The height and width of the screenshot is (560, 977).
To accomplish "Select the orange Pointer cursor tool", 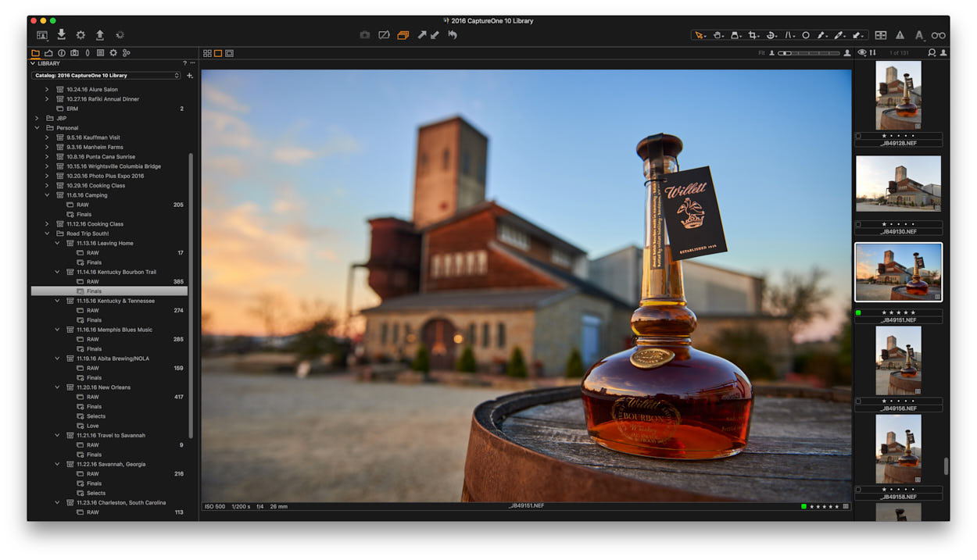I will point(700,35).
